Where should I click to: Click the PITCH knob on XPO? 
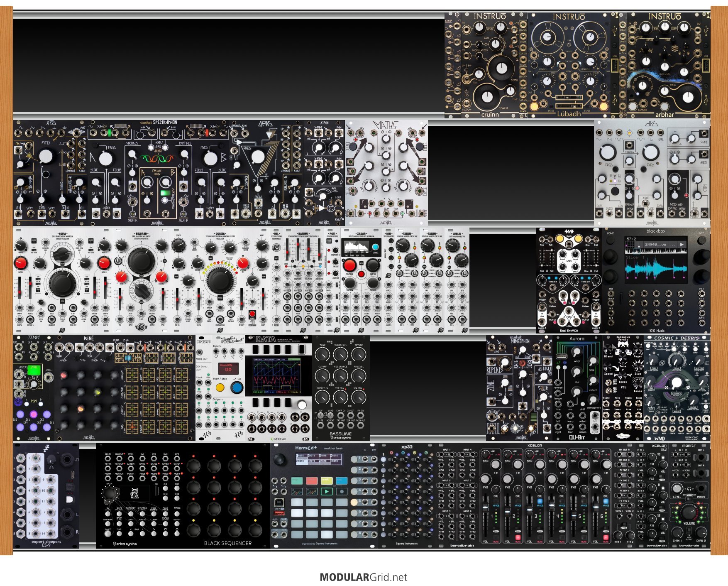tap(46, 157)
